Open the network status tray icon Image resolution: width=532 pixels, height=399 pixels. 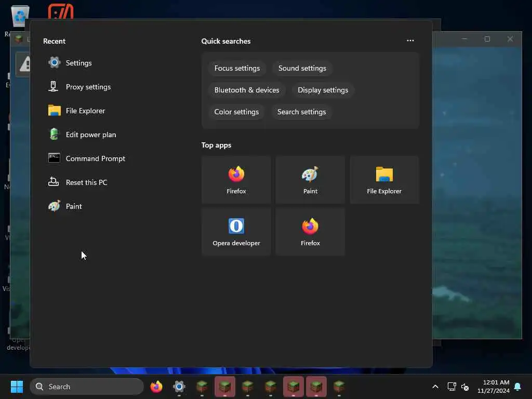[x=451, y=387]
